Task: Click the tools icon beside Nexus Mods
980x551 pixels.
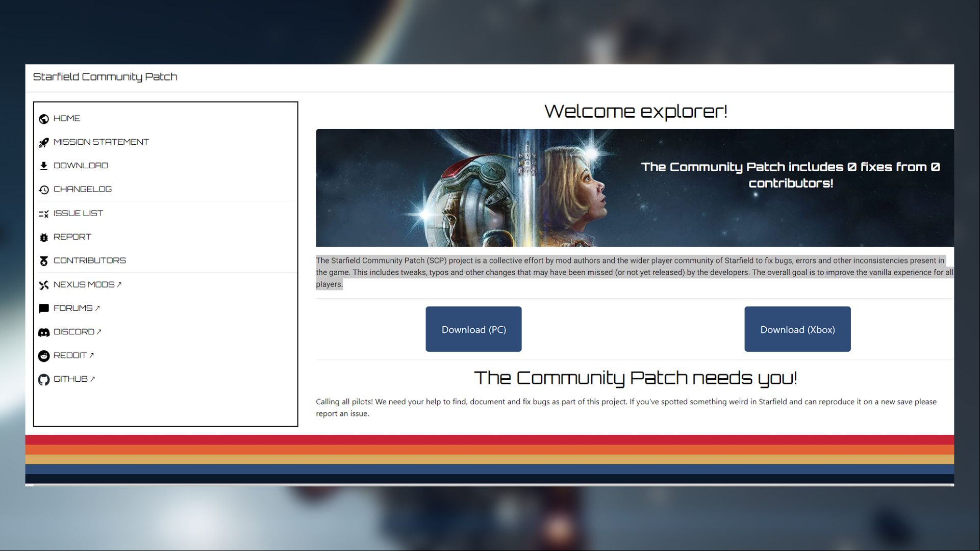Action: point(44,285)
